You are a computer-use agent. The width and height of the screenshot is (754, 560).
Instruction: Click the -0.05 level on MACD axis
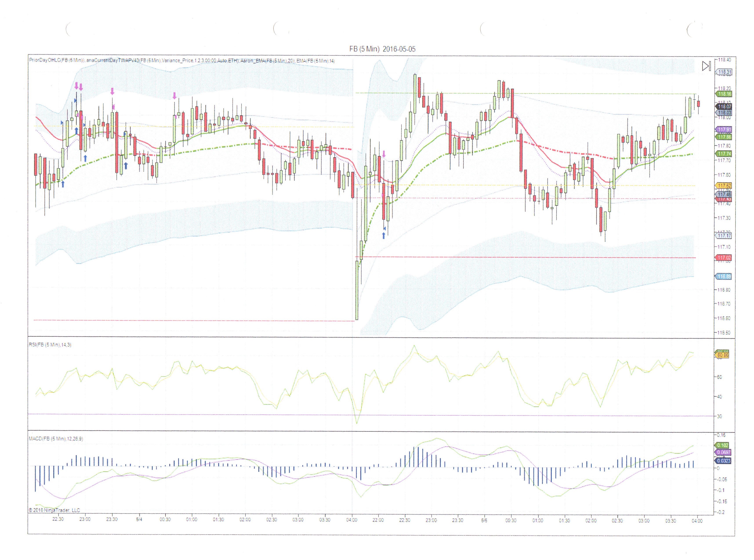(x=722, y=479)
